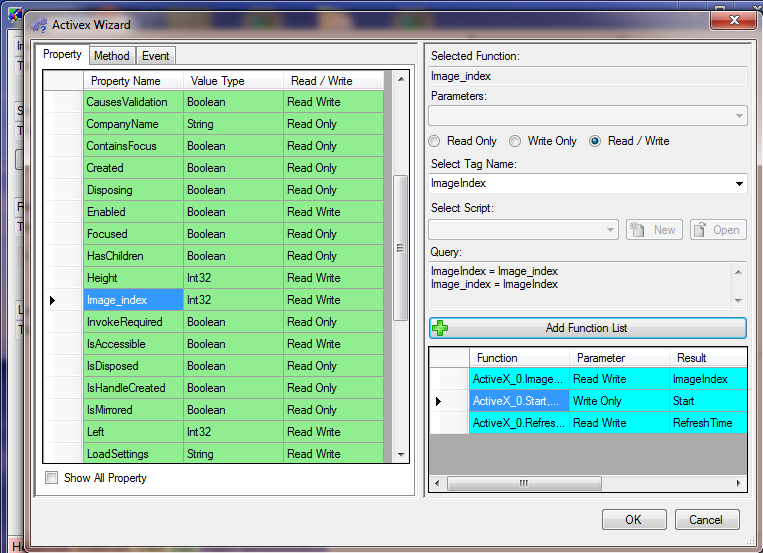
Task: Open the Parameters dropdown
Action: [x=739, y=116]
